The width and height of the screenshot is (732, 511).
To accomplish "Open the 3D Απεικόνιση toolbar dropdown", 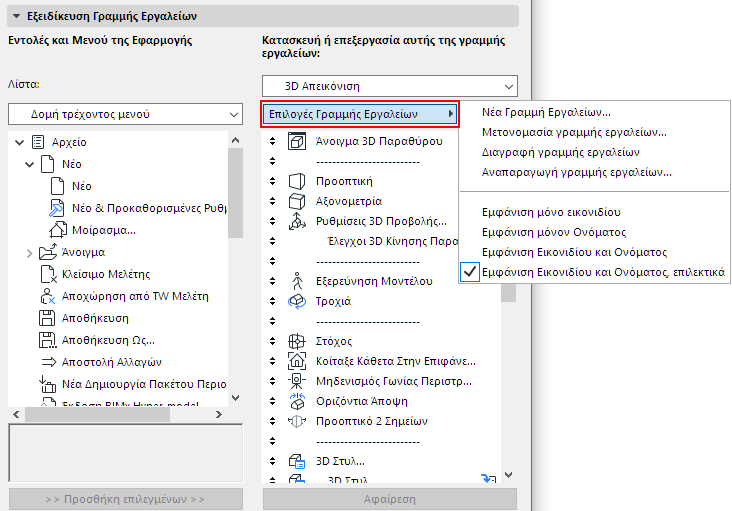I will [389, 86].
